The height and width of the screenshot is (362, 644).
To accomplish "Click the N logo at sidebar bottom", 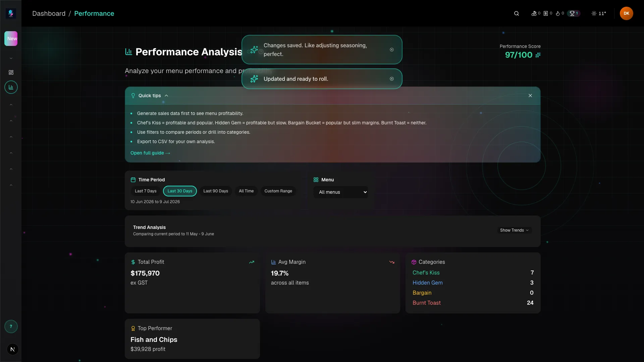I will pos(13,349).
